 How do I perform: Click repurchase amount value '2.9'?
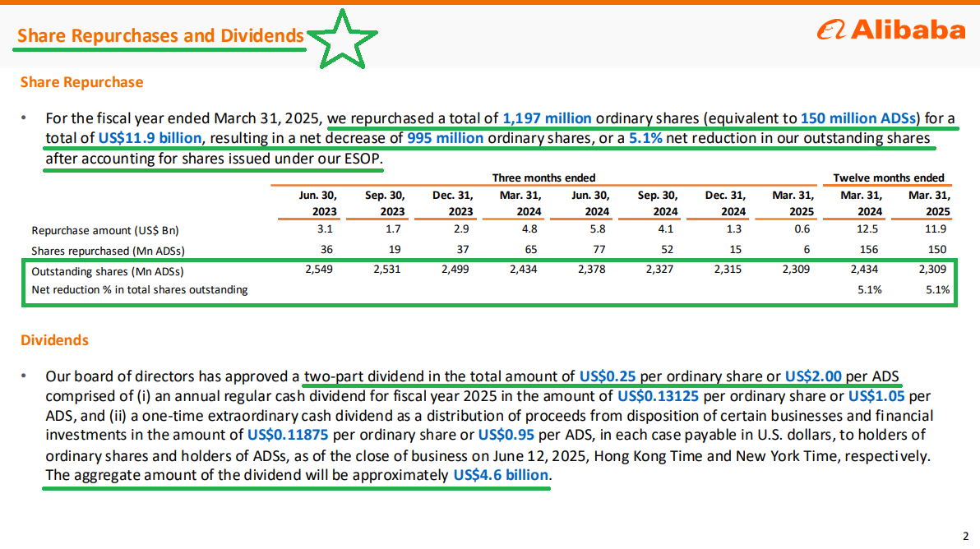(x=461, y=228)
